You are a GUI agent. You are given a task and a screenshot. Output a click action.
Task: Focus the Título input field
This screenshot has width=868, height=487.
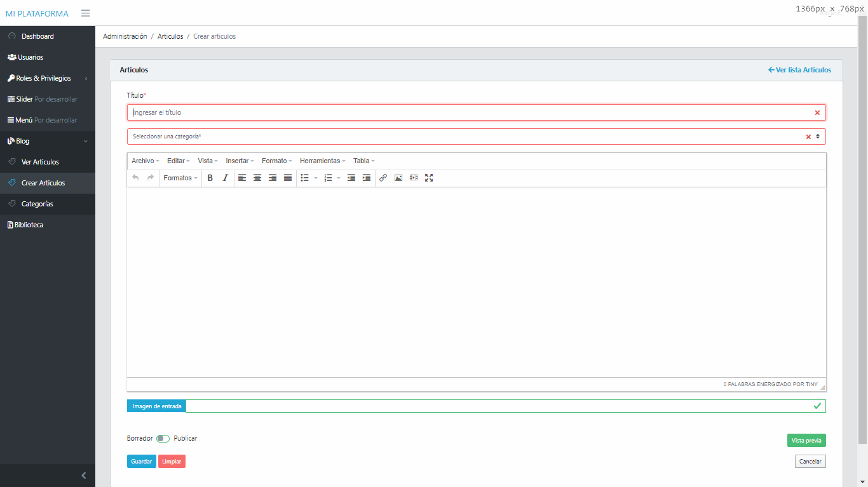pos(477,112)
